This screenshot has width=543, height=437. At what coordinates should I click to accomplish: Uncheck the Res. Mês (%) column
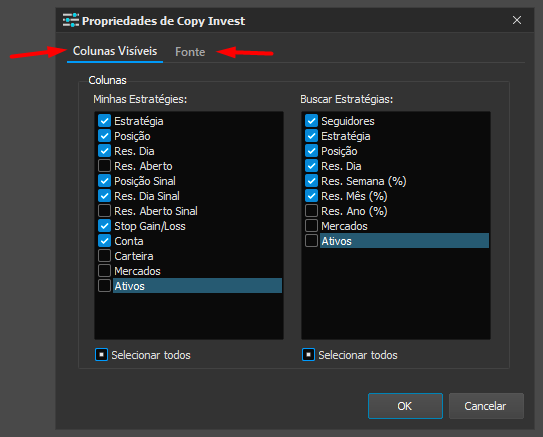pos(311,196)
